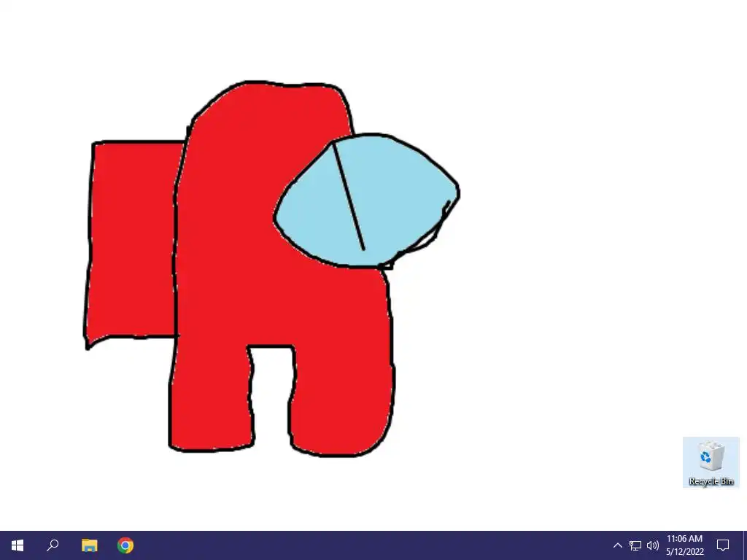
Task: Click the Show desktop strip
Action: 745,545
